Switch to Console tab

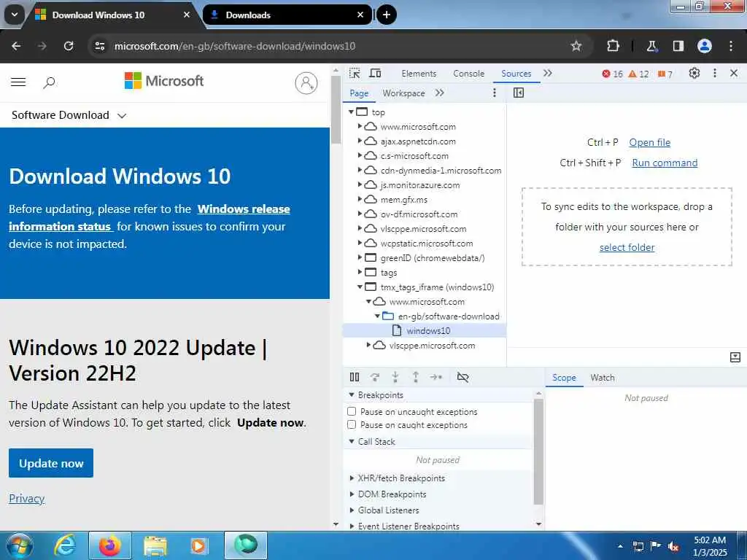pyautogui.click(x=469, y=74)
